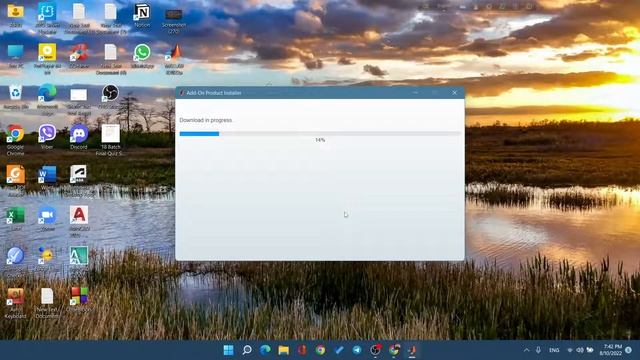Open the Zoom desktop shortcut
The image size is (640, 360).
[x=47, y=219]
